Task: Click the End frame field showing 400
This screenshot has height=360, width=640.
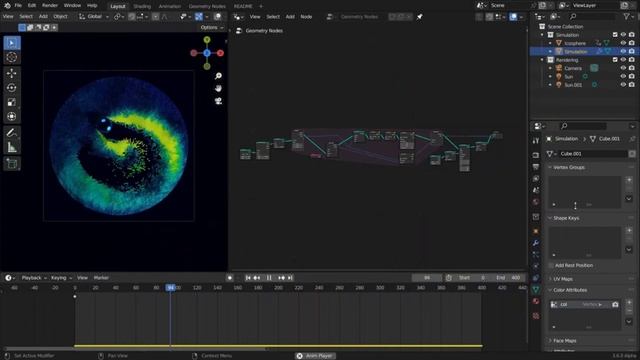Action: [x=508, y=278]
